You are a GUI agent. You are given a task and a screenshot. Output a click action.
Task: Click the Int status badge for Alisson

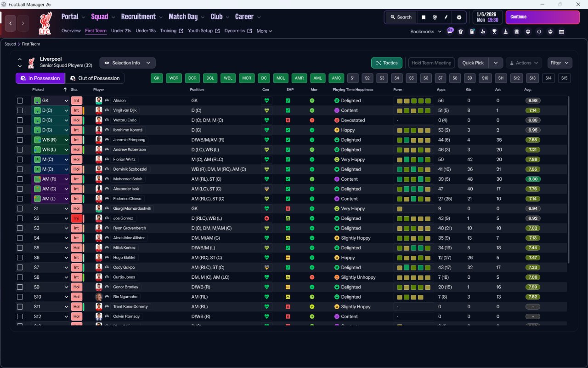(76, 100)
